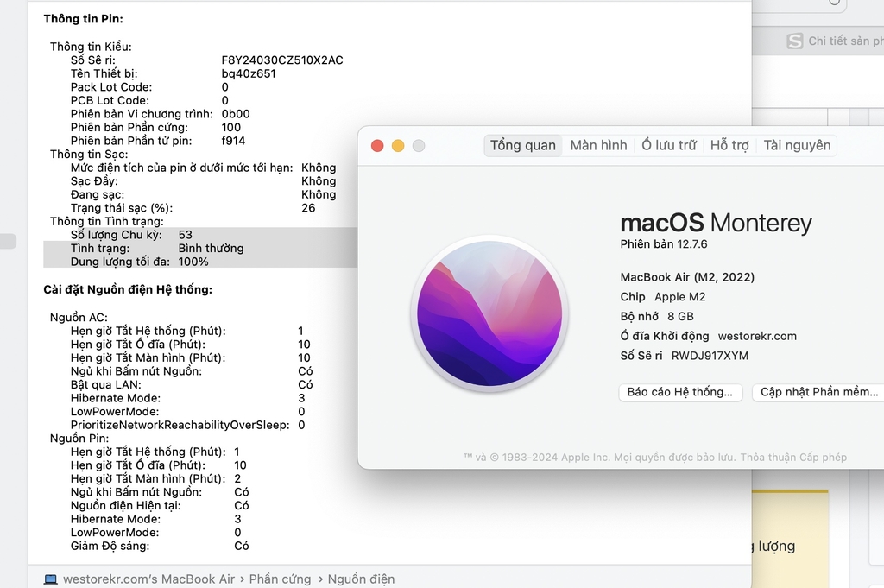Click the Thỏa thuận Cấp phép link
Viewport: 884px width, 588px height.
click(793, 458)
